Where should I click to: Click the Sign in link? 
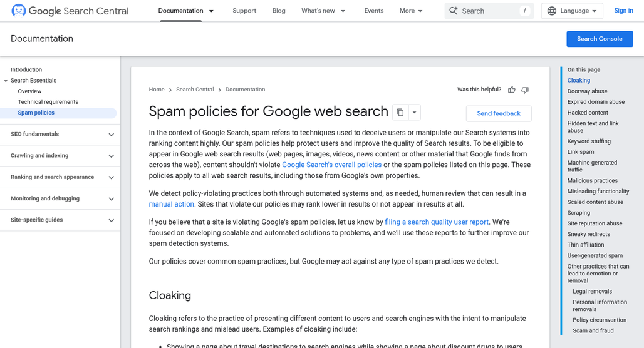[x=623, y=11]
